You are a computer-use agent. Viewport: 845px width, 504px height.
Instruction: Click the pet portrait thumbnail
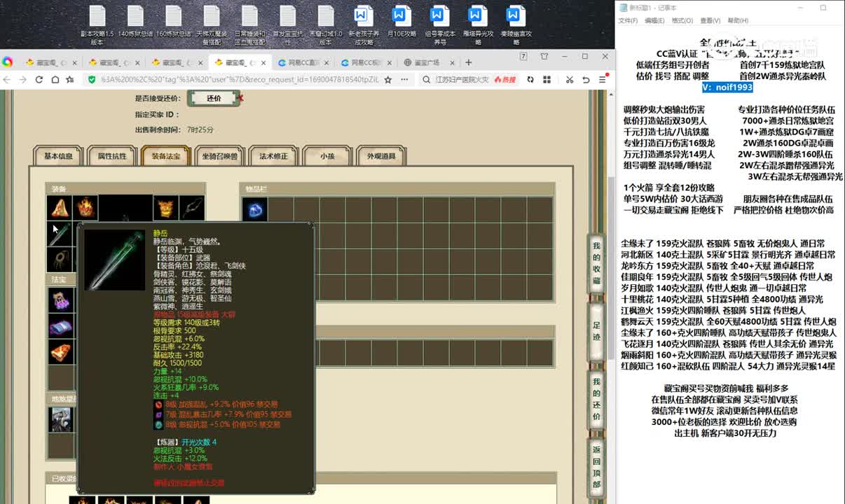coord(60,419)
